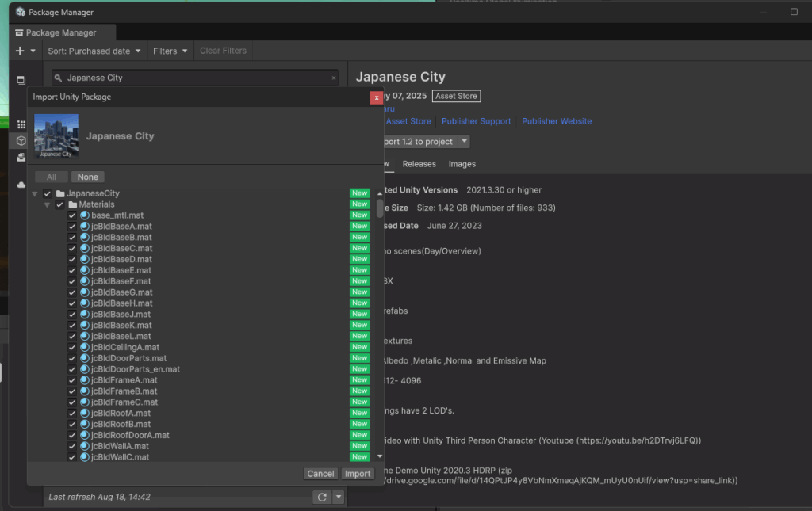
Task: Click the magnifier icon in the search box
Action: click(x=58, y=78)
